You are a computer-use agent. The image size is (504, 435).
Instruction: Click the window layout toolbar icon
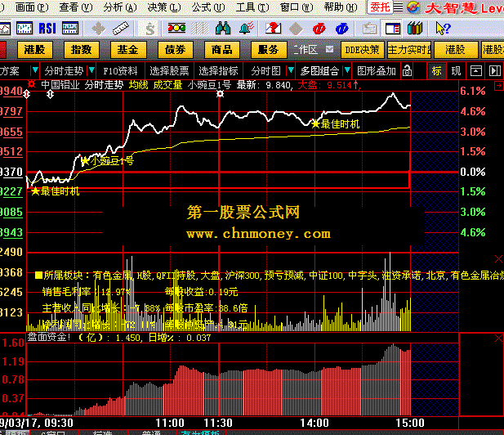coord(393,29)
